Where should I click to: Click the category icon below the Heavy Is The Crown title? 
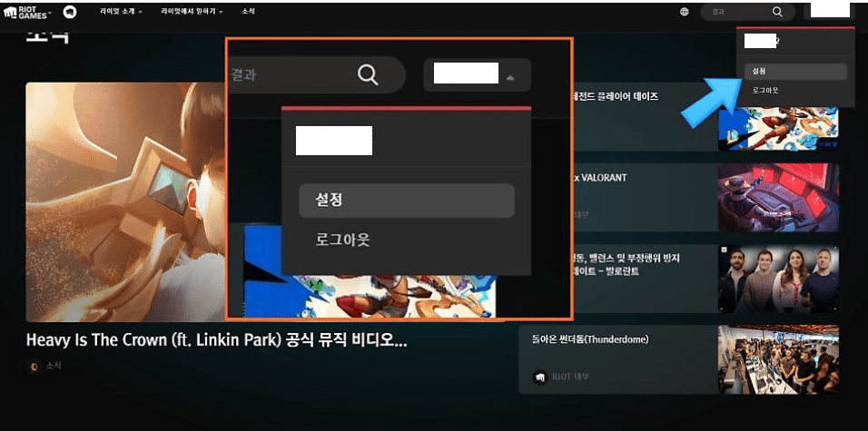click(35, 366)
